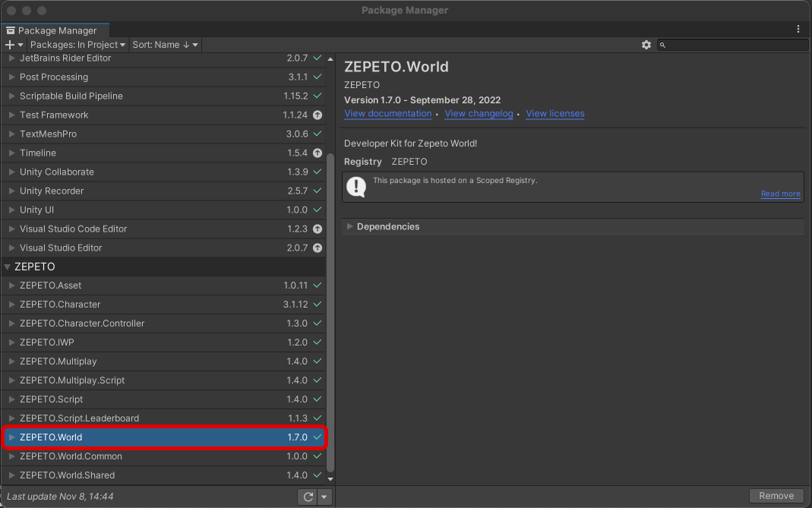Select the Visual Studio Code Editor package
Image resolution: width=812 pixels, height=508 pixels.
(163, 229)
